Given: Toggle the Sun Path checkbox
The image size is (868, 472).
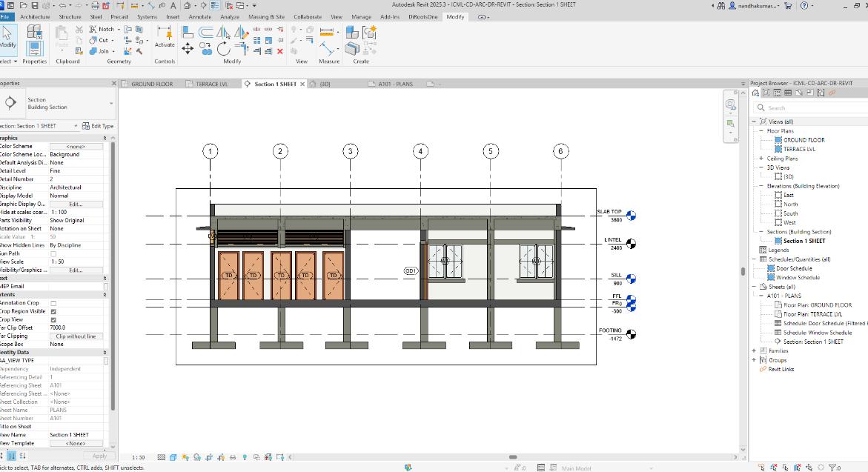Looking at the screenshot, I should pyautogui.click(x=53, y=253).
